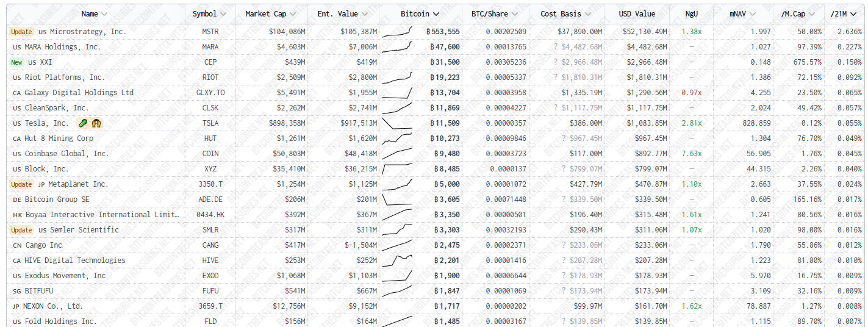View the HIVE Digital holdings sparkline
Viewport: 868px width, 327px height.
click(397, 261)
